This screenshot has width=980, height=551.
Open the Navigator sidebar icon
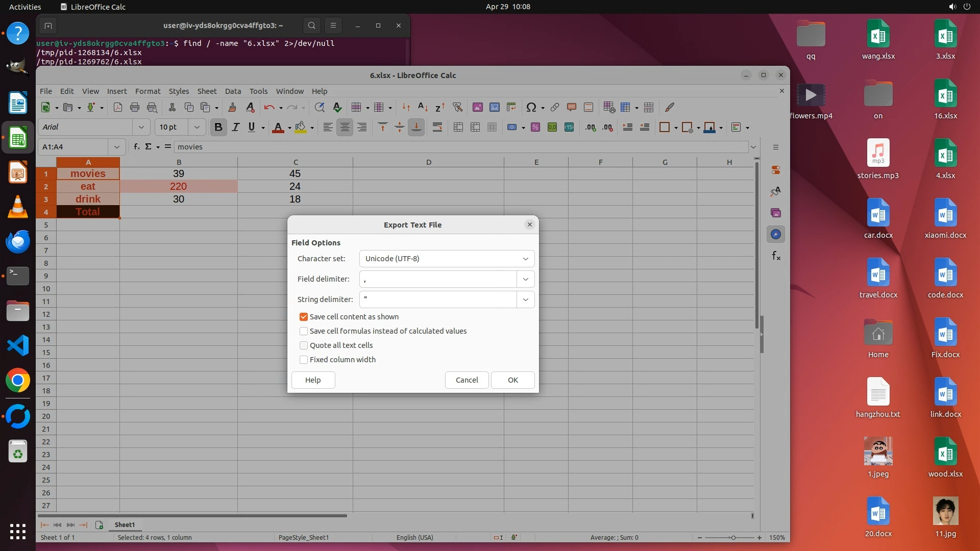point(776,234)
